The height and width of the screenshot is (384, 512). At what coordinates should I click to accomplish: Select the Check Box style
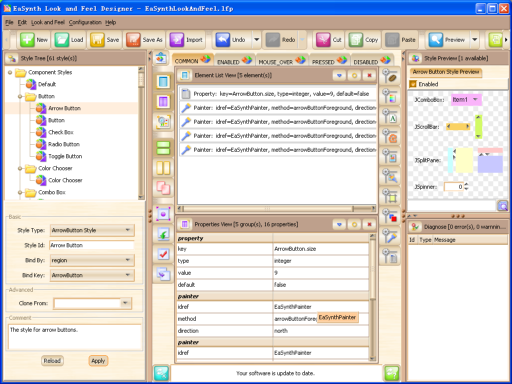click(x=55, y=132)
